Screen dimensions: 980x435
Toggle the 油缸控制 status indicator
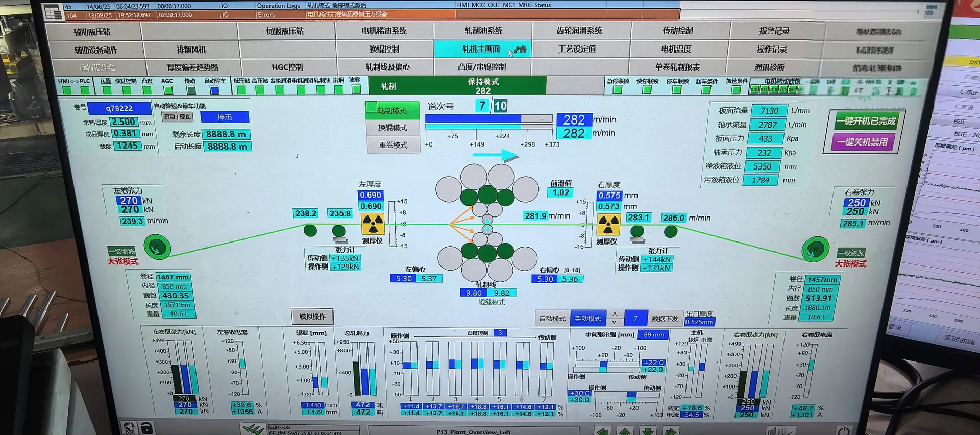pyautogui.click(x=127, y=90)
